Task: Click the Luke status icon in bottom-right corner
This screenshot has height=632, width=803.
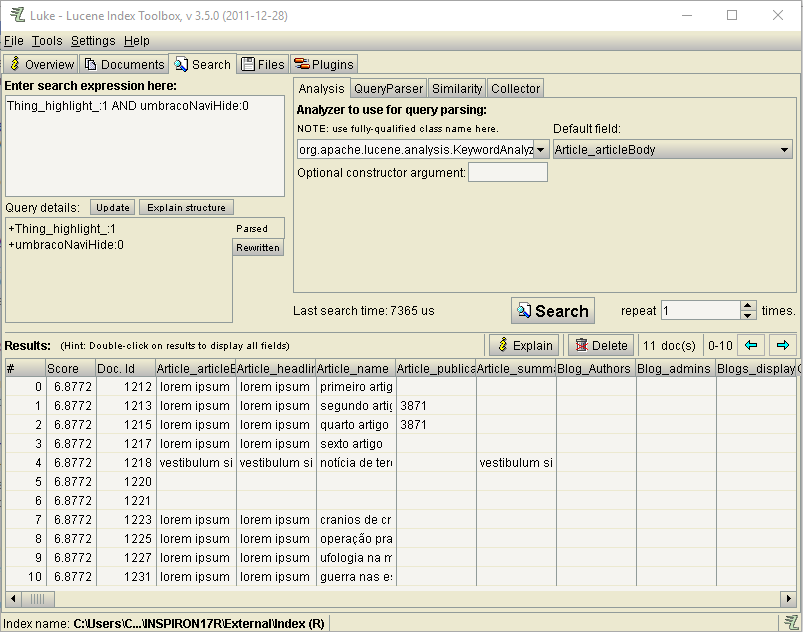Action: click(791, 622)
